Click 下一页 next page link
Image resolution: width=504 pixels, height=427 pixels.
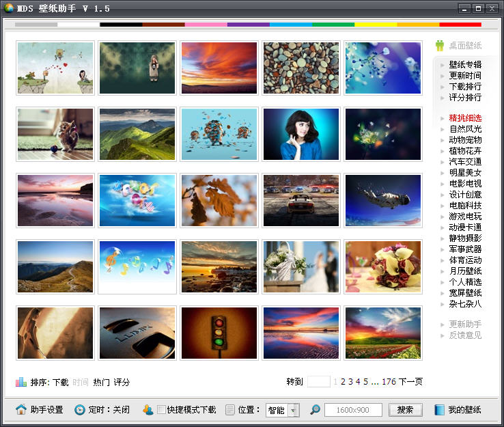[x=410, y=382]
